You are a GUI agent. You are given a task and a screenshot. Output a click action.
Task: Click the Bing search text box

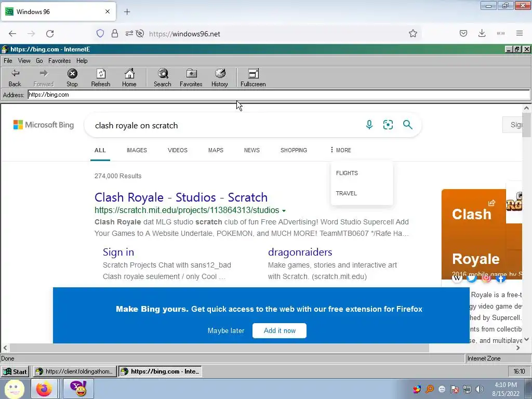(224, 126)
